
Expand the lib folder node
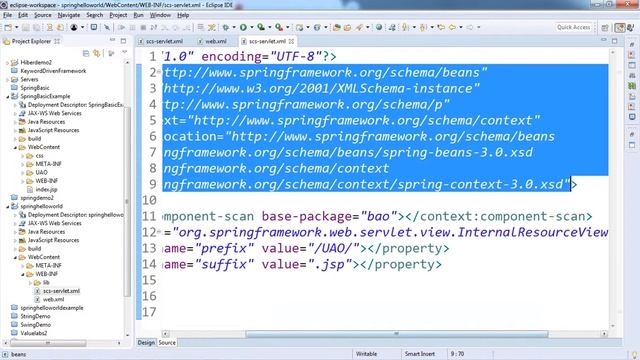tap(30, 282)
